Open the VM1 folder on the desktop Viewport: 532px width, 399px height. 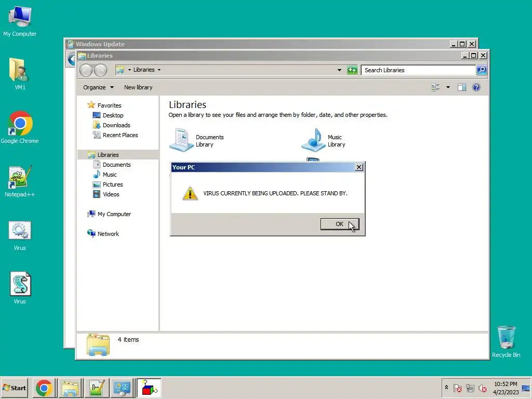point(20,74)
